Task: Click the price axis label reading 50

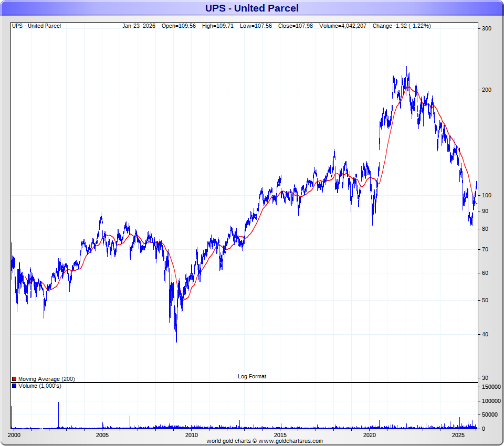Action: click(485, 301)
